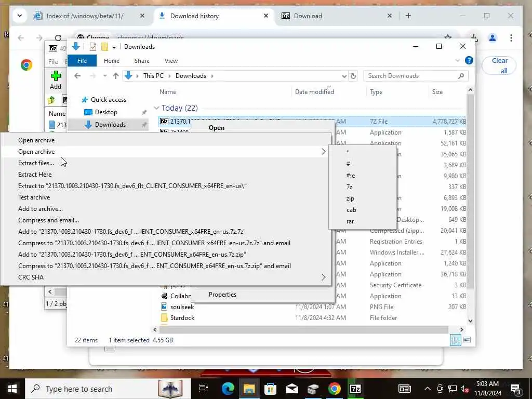Select the zip option in submenu
Image resolution: width=532 pixels, height=399 pixels.
click(351, 198)
